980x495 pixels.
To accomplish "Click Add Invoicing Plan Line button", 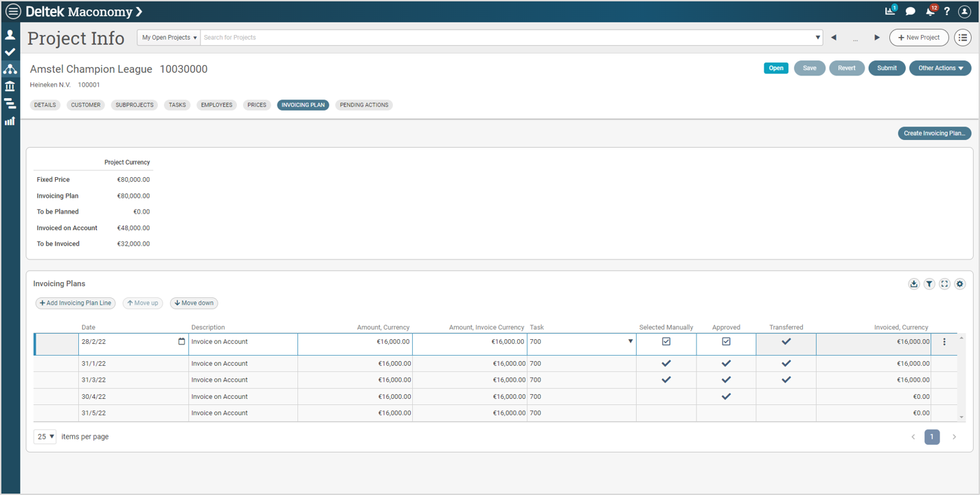I will 76,303.
